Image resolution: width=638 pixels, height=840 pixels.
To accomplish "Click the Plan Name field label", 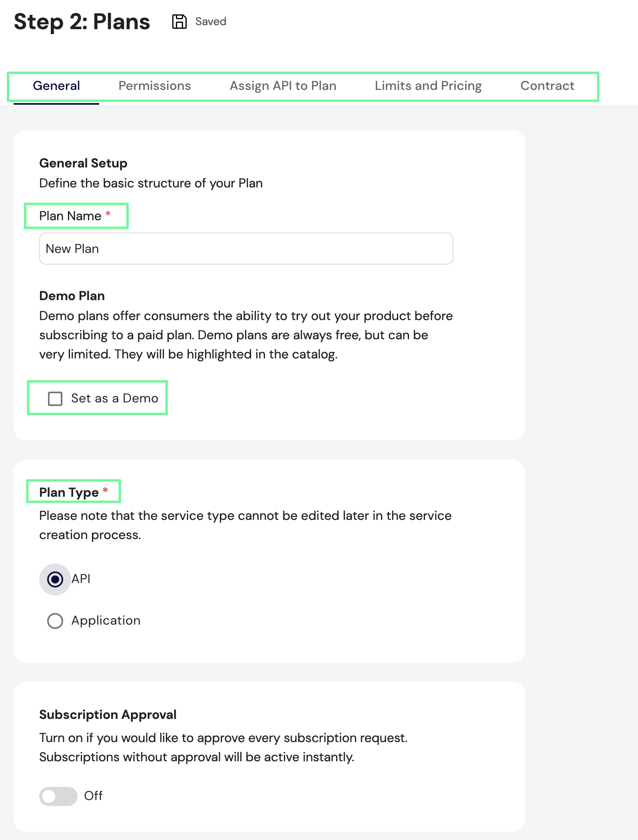I will [70, 216].
